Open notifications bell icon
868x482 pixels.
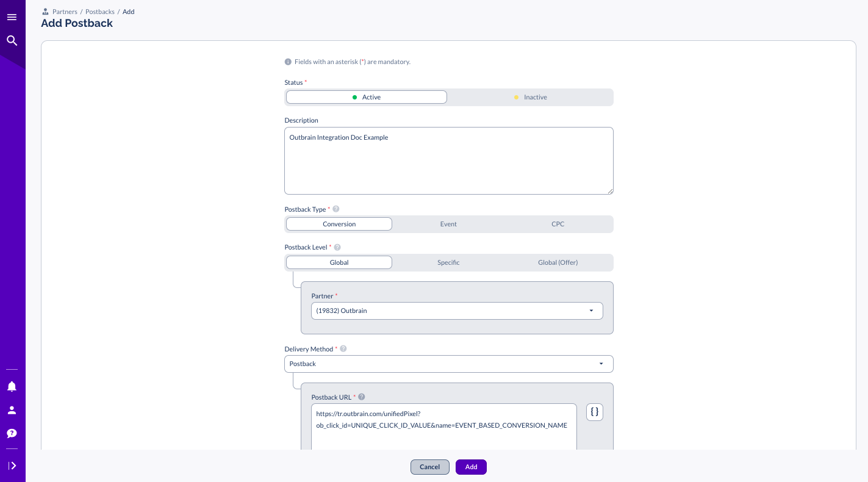click(x=12, y=386)
